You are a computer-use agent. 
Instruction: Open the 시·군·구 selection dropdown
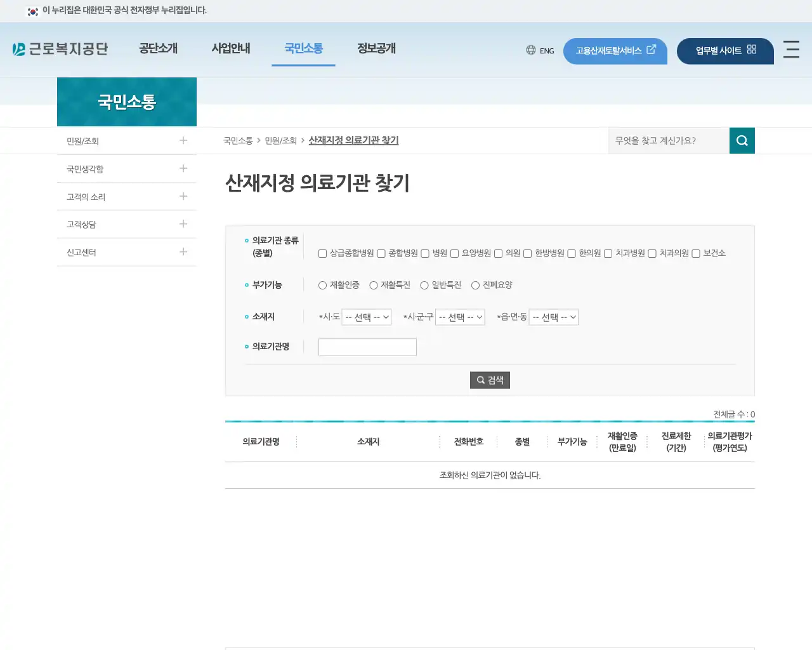point(459,317)
